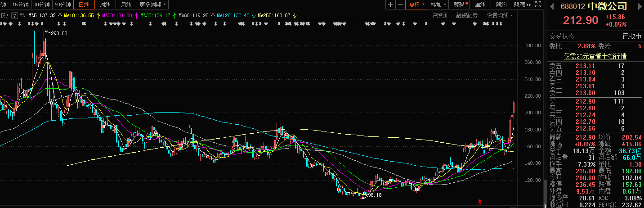Viewport: 644px width, 208px height.
Task: Click the fullscreen expand icon
Action: tap(539, 5)
